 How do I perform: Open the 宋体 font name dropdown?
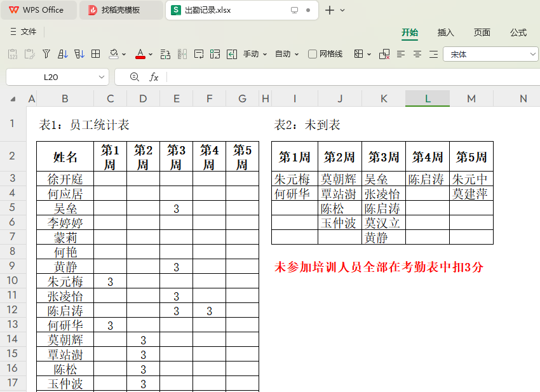490,54
